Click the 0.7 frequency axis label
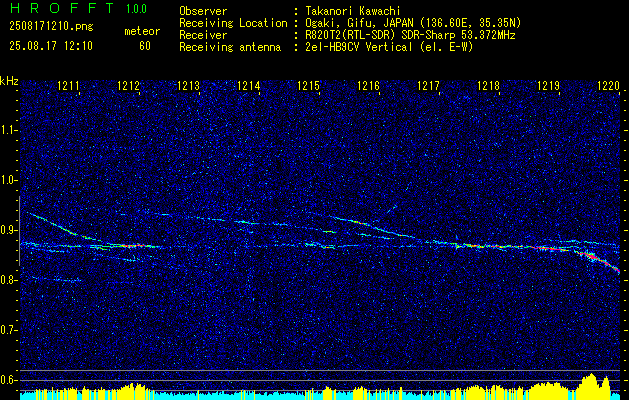The image size is (629, 400). 9,330
